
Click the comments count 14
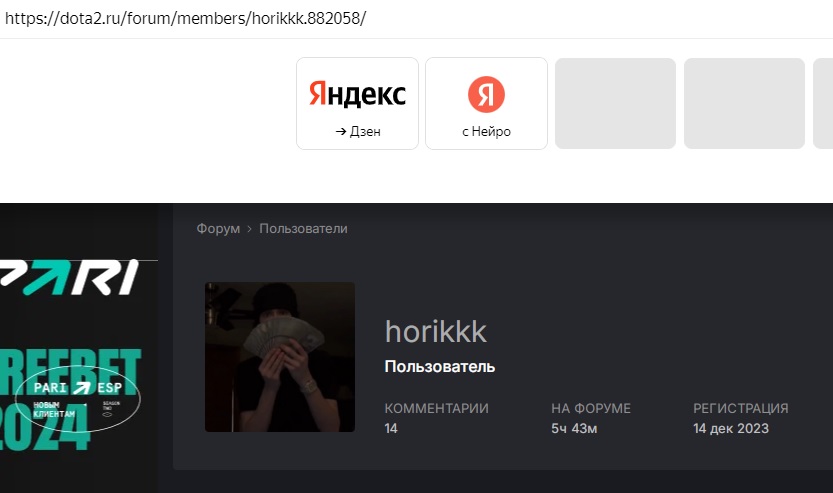(x=391, y=428)
